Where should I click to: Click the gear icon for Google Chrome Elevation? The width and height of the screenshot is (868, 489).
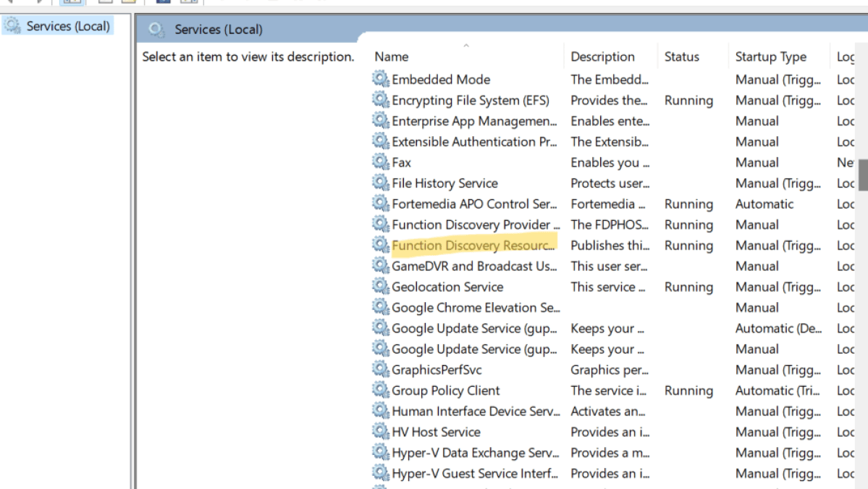click(380, 307)
